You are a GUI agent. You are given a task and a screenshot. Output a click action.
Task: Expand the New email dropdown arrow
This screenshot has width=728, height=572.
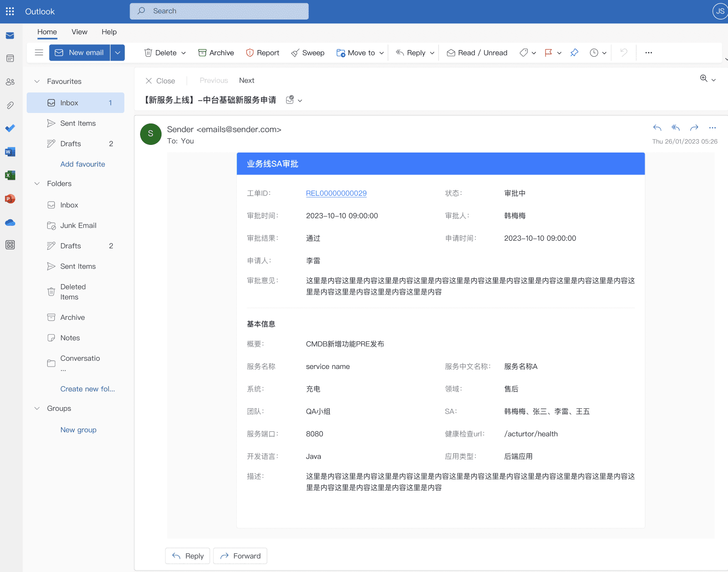pos(118,53)
